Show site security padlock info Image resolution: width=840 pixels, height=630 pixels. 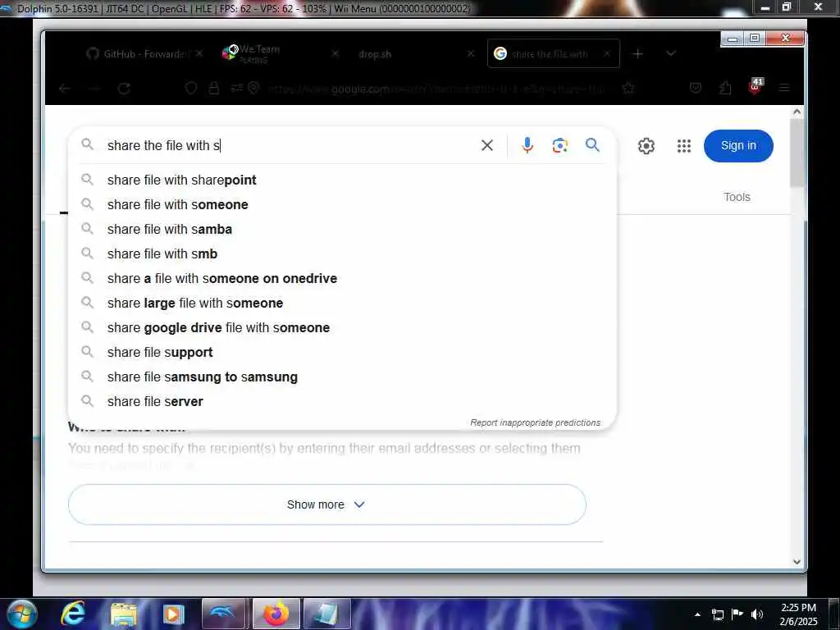214,88
